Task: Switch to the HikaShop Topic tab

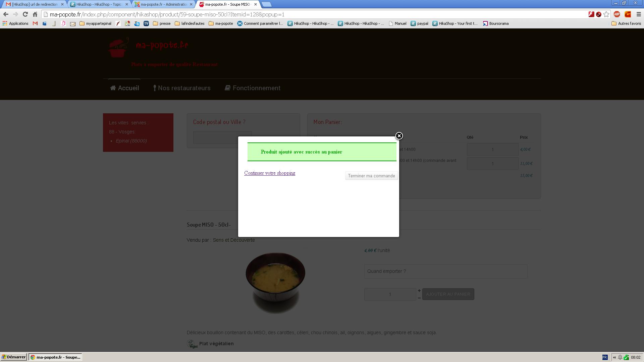Action: tap(99, 4)
